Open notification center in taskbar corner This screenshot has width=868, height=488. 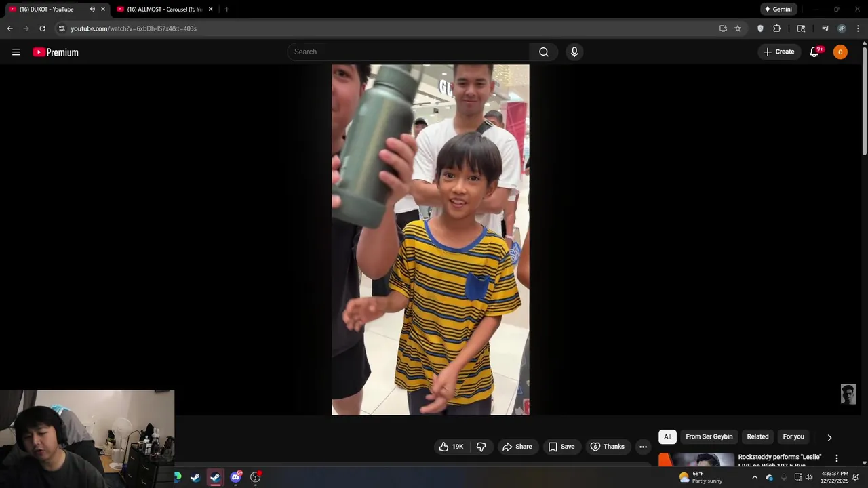tap(856, 477)
